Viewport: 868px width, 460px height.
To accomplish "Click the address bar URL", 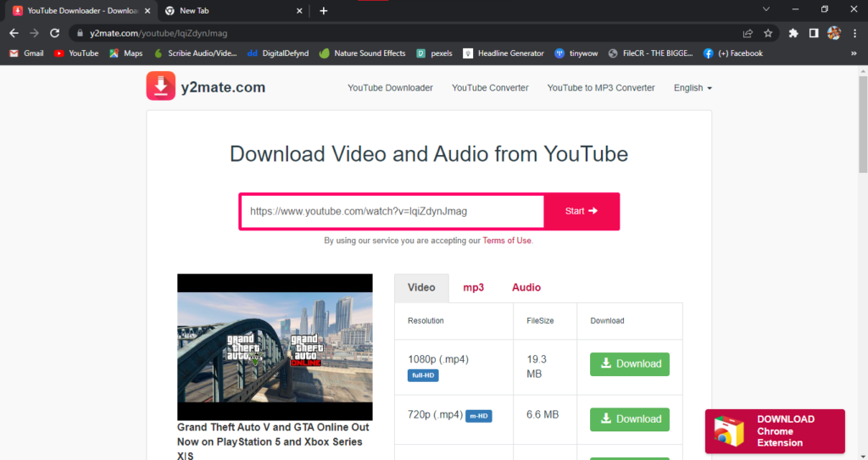I will (159, 33).
